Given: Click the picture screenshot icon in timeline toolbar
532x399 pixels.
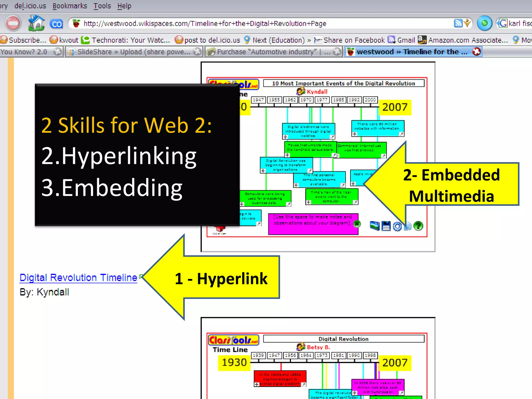Looking at the screenshot, I should point(375,226).
